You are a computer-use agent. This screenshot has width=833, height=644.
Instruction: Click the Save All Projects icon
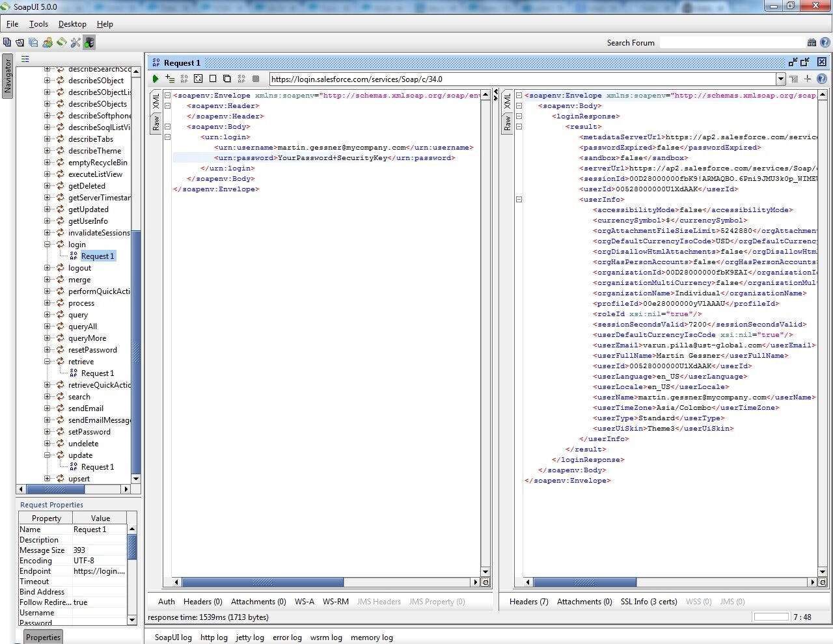[x=33, y=43]
